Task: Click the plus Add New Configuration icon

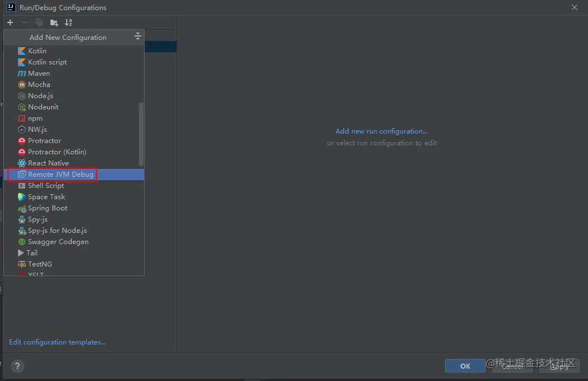Action: click(x=10, y=22)
